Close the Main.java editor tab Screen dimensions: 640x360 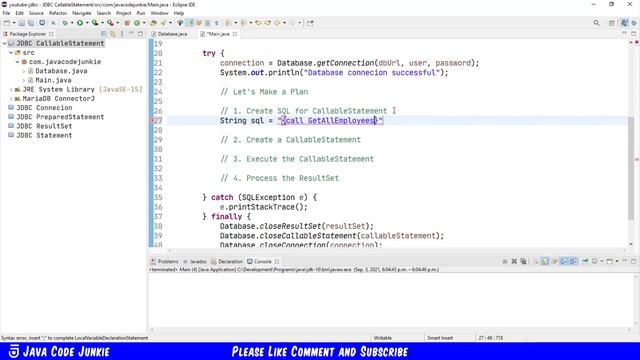[235, 34]
